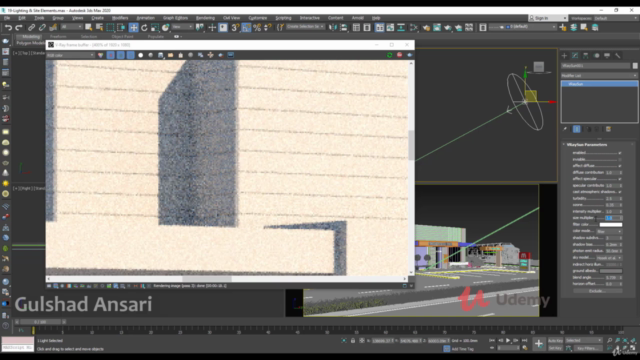This screenshot has width=640, height=360.
Task: Open the color mode dropdown
Action: point(609,231)
